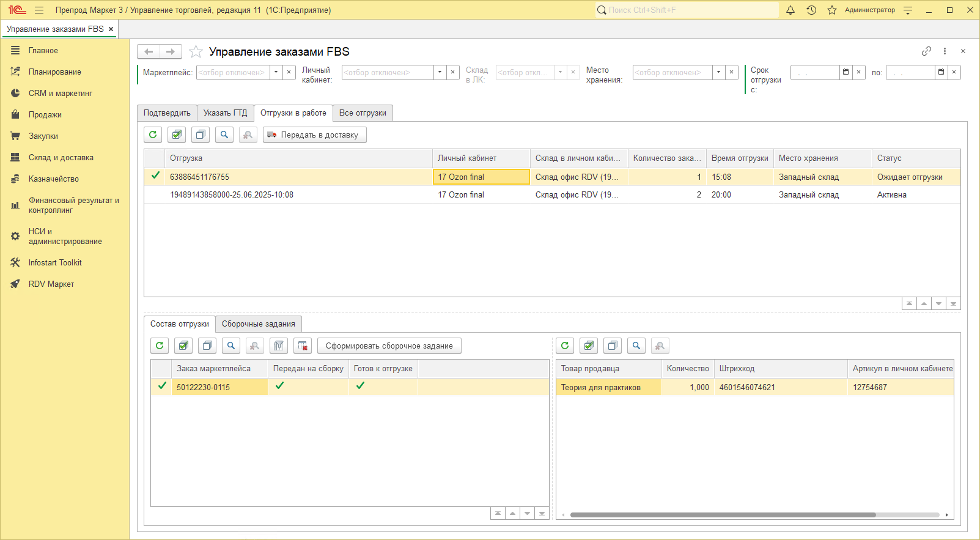Switch to the 'Сборочные задания' tab

pos(258,324)
